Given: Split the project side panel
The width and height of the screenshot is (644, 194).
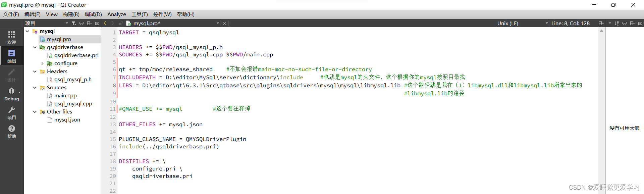Looking at the screenshot, I should (x=89, y=23).
